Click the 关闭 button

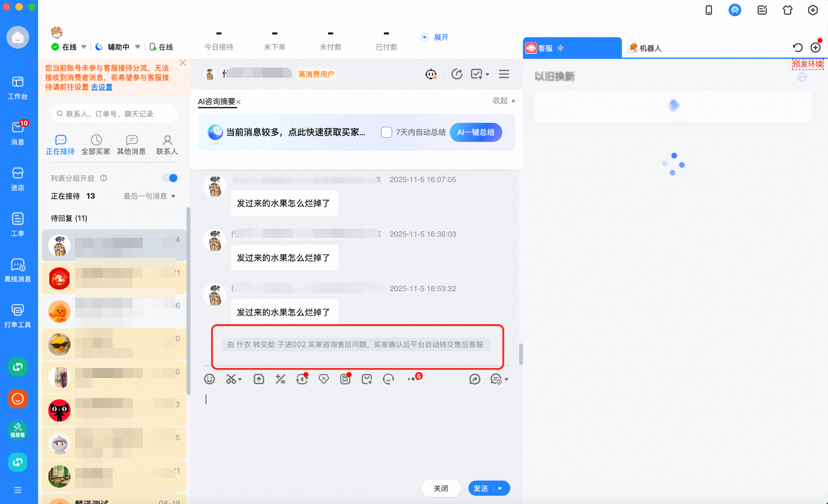point(441,489)
